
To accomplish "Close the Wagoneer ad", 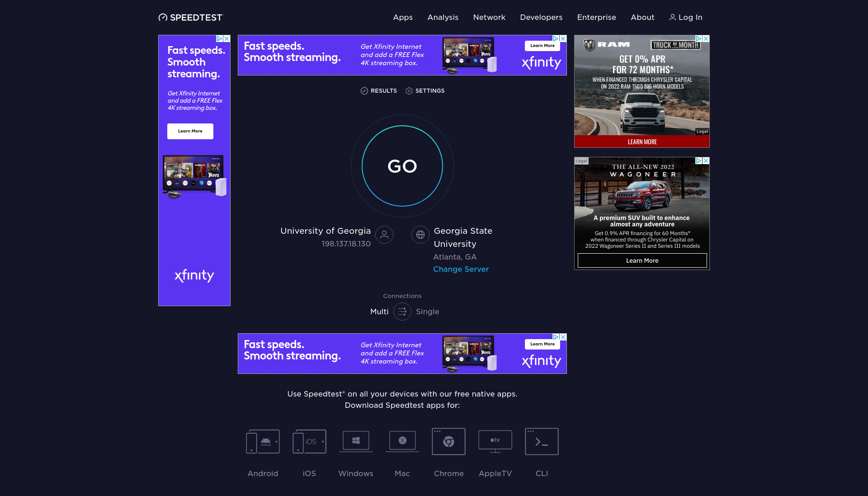I will 706,161.
